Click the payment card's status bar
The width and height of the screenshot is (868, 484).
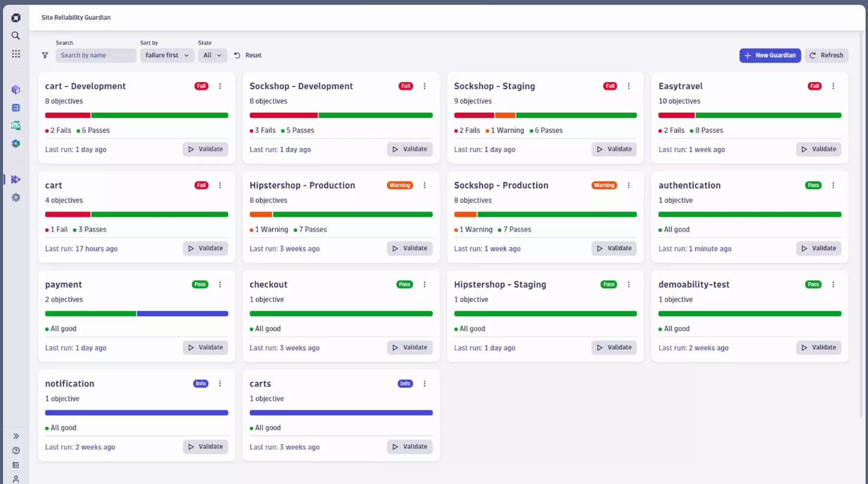[137, 313]
